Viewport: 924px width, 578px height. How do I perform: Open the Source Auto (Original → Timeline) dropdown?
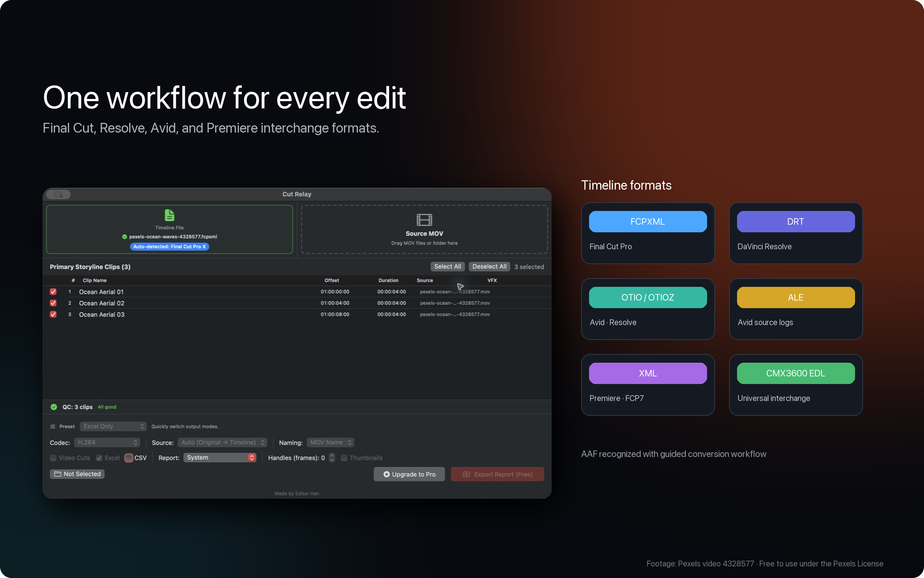point(222,442)
